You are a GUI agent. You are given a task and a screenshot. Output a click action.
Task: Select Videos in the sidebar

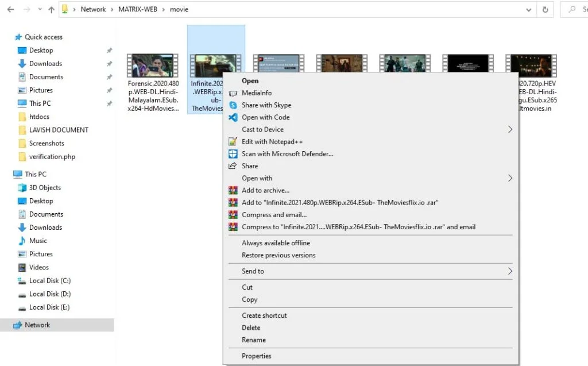(38, 267)
